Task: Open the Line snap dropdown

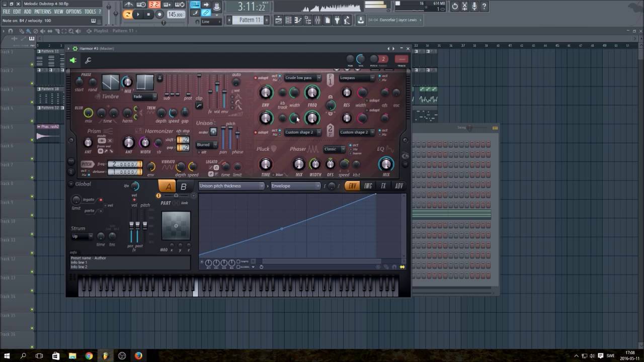Action: click(211, 22)
